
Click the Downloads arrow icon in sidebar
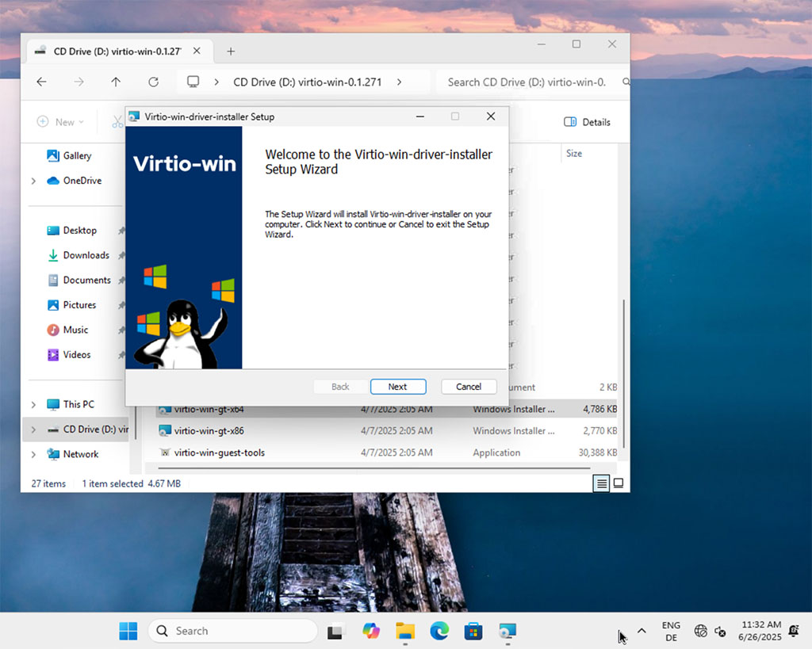[53, 255]
